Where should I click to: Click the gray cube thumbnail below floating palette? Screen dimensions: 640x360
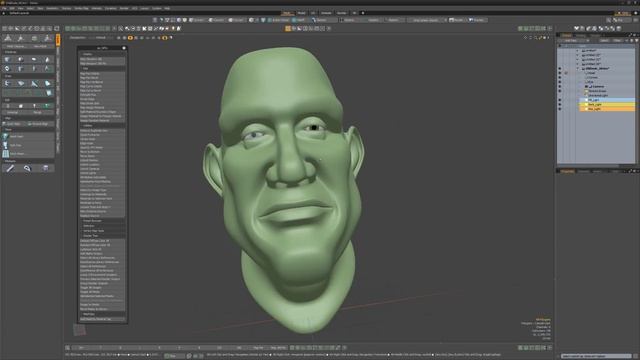tap(80, 330)
